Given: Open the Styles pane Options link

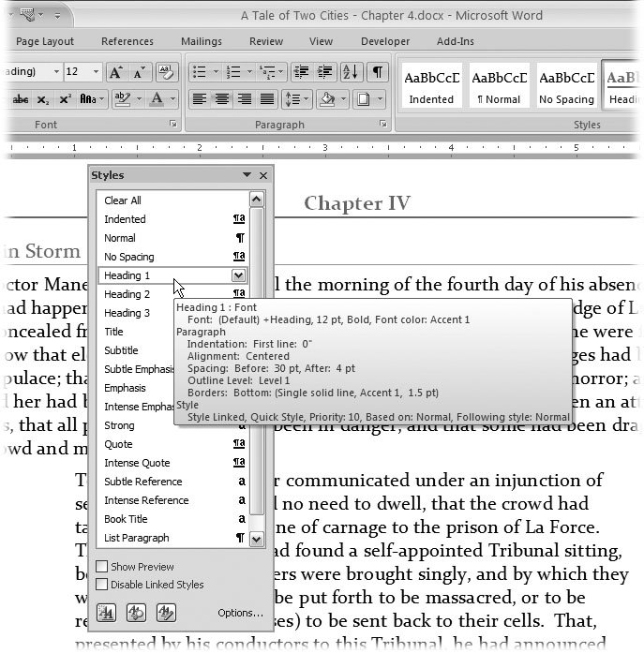Looking at the screenshot, I should [x=240, y=613].
